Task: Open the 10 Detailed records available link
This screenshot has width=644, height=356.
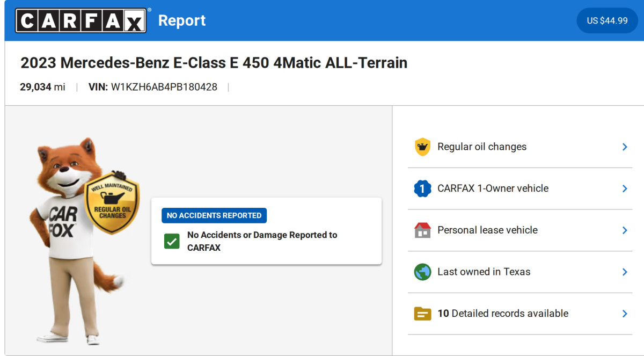Action: pos(502,314)
